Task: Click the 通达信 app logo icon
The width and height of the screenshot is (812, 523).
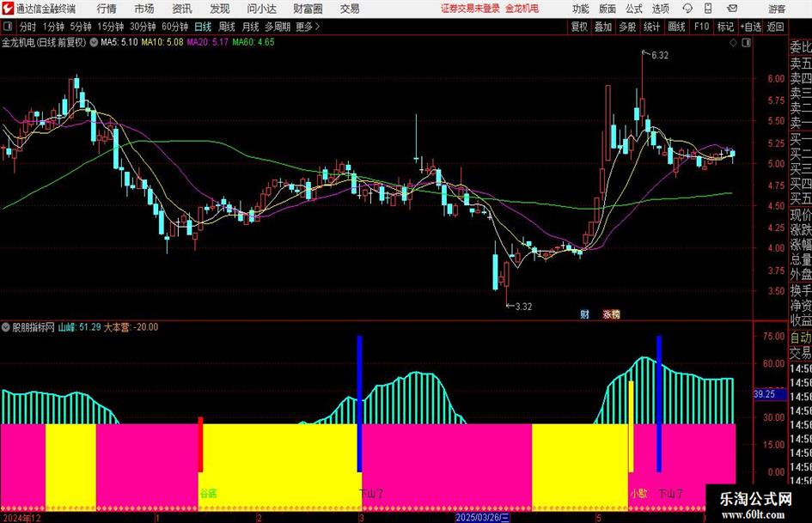Action: [7, 9]
